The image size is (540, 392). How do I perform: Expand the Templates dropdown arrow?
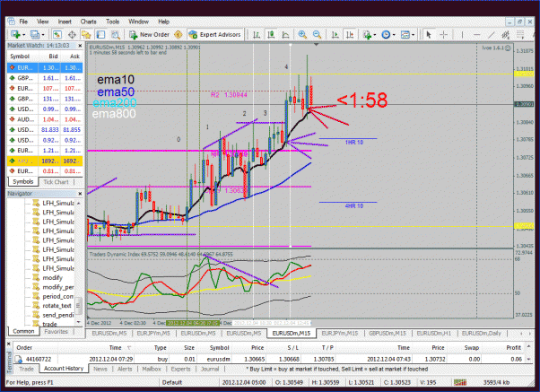click(x=413, y=35)
